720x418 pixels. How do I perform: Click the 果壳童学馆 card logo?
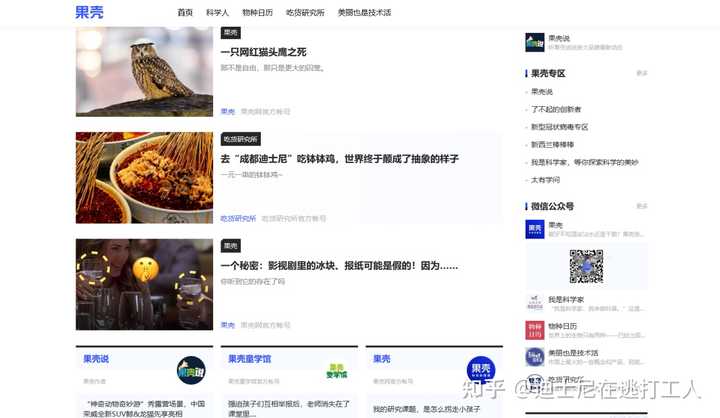point(337,371)
